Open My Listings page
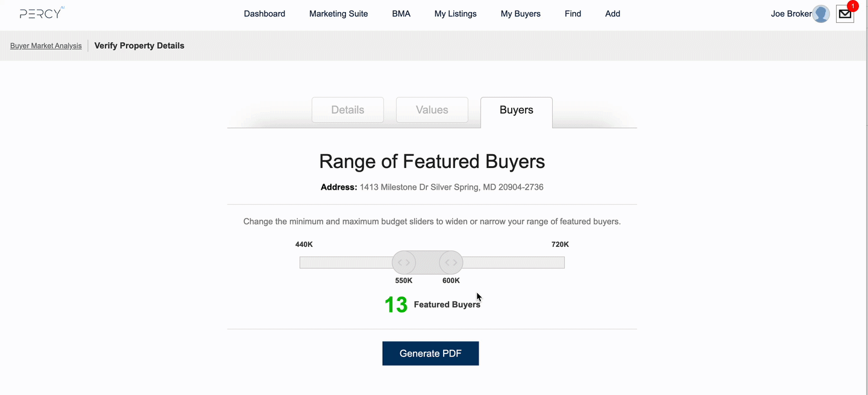 pyautogui.click(x=456, y=14)
